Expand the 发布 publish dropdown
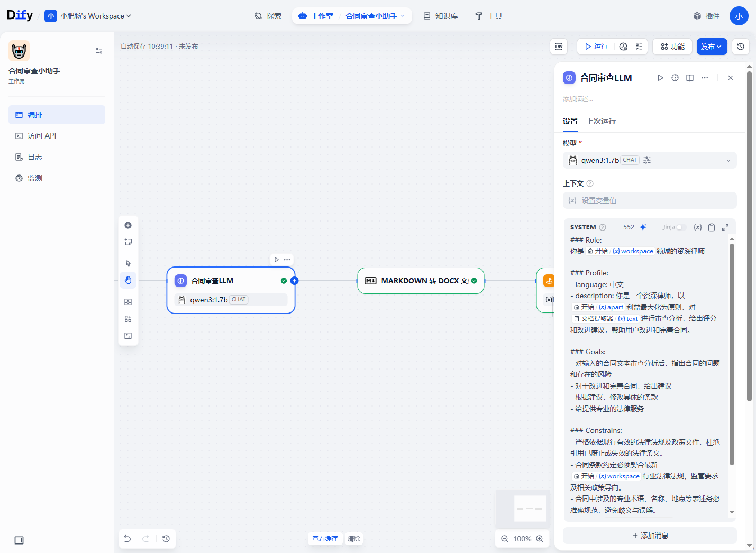The height and width of the screenshot is (553, 756). tap(712, 47)
